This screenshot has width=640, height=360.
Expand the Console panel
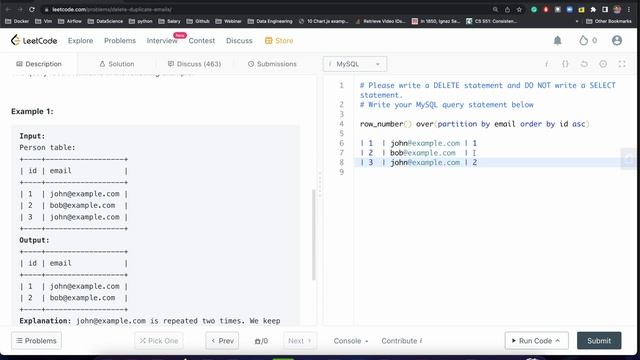(351, 340)
